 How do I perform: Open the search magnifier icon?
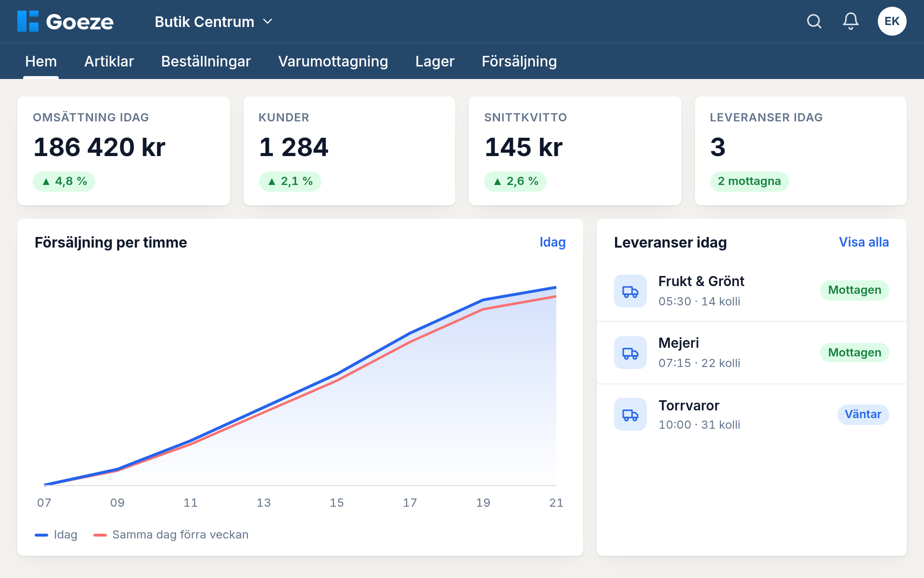pos(814,21)
